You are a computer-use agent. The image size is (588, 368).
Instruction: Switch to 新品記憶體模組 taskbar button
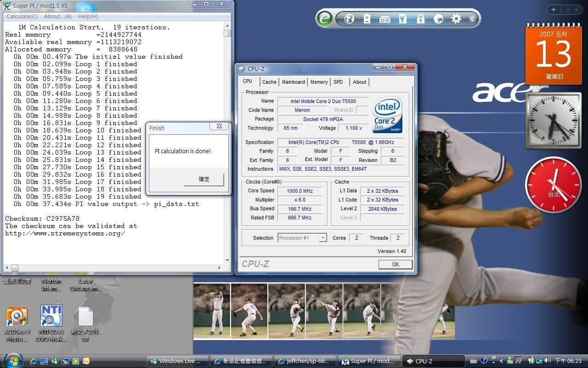click(241, 361)
